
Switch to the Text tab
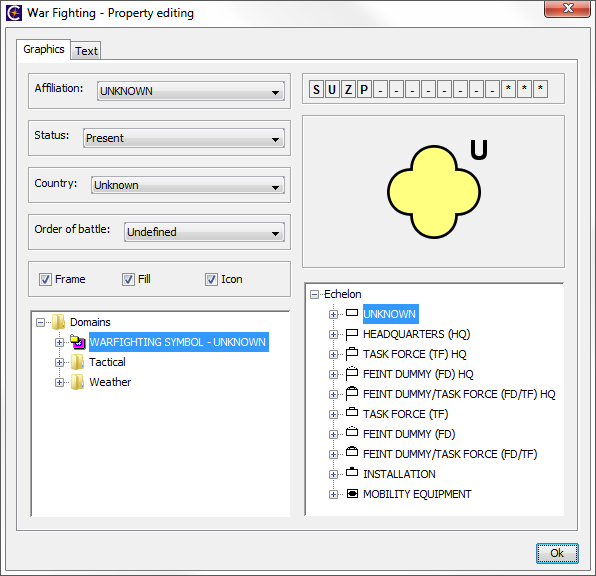coord(86,51)
